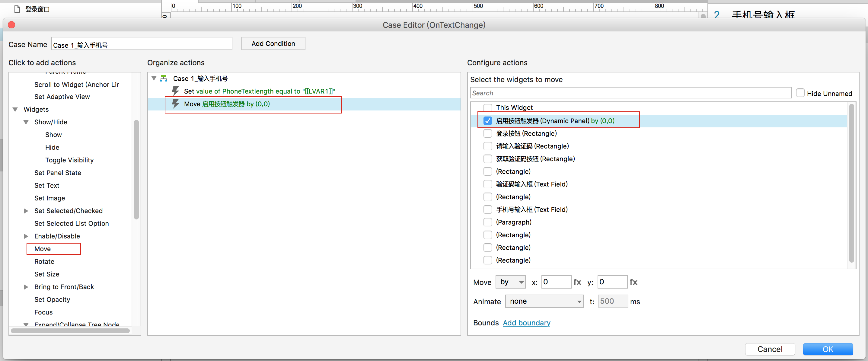Viewport: 868px width, 361px height.
Task: Click the lightning icon beside Set value action
Action: (176, 91)
